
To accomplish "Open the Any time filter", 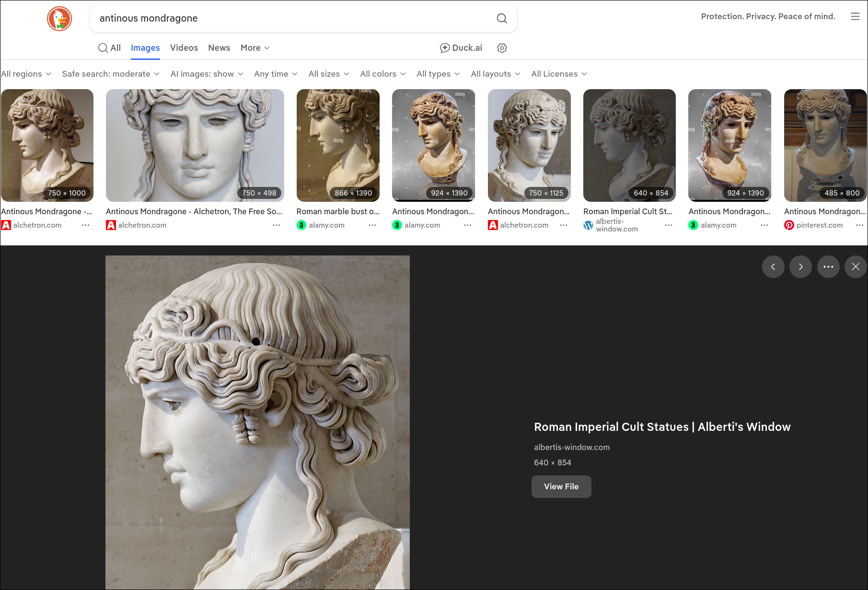I will [276, 74].
